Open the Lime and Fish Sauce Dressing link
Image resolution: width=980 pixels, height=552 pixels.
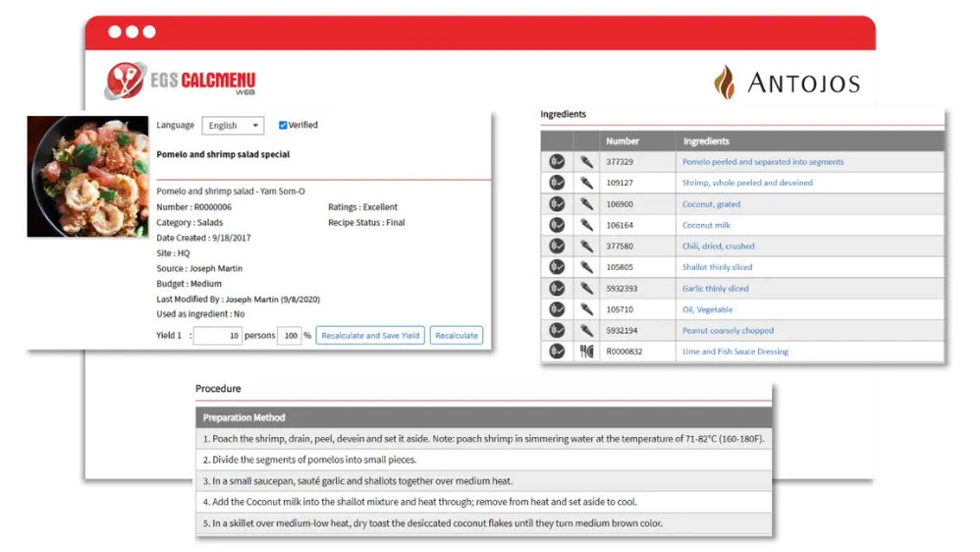click(x=735, y=352)
